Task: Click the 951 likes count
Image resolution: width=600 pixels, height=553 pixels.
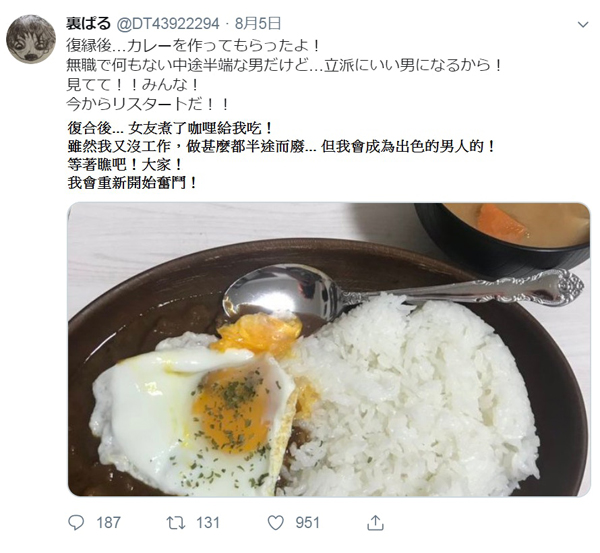Action: tap(307, 523)
